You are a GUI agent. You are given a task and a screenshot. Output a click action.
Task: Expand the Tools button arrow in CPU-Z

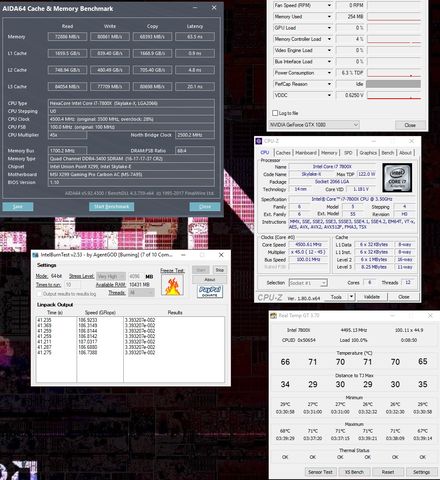click(x=351, y=297)
